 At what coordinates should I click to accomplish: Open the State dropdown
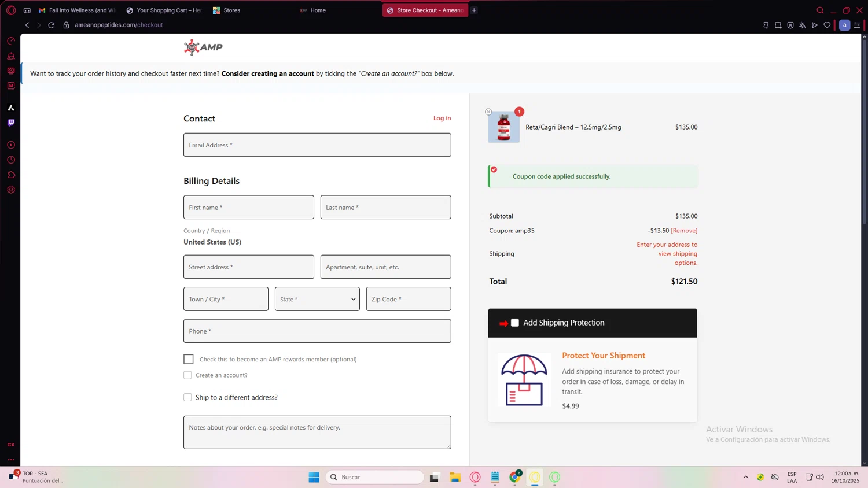(317, 299)
